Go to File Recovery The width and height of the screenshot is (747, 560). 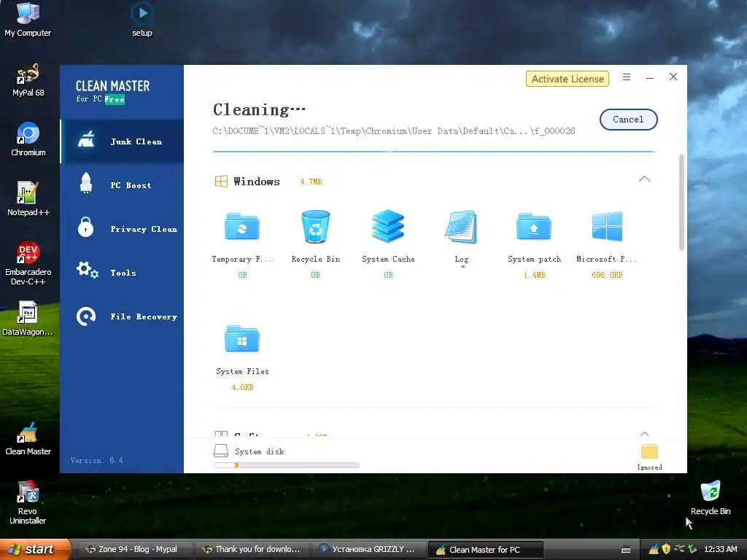(x=122, y=316)
